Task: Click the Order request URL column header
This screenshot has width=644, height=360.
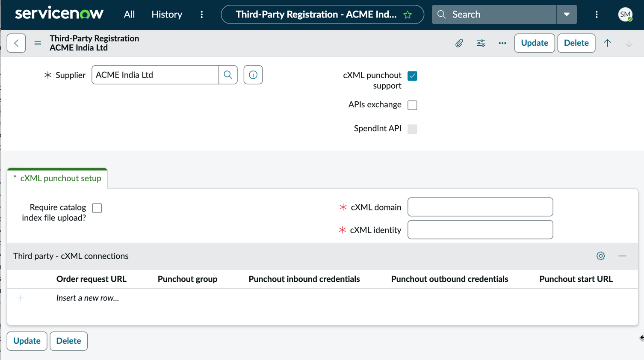Action: pyautogui.click(x=92, y=279)
